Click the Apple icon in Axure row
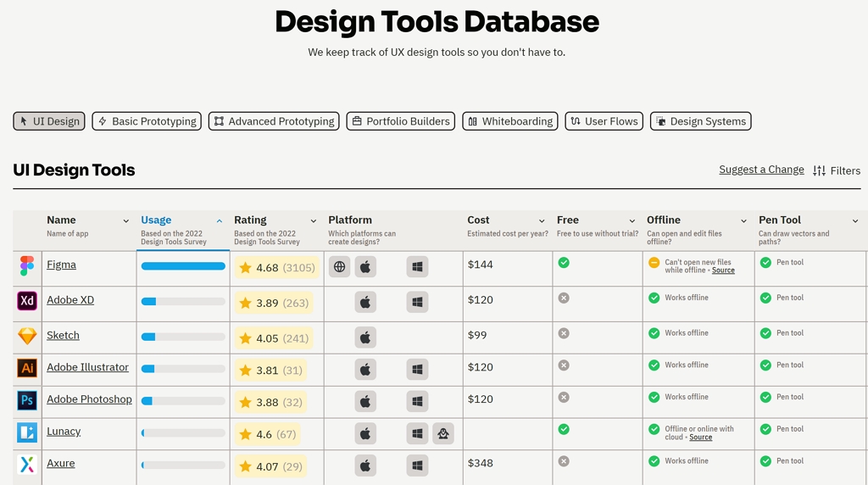868x485 pixels. click(365, 466)
